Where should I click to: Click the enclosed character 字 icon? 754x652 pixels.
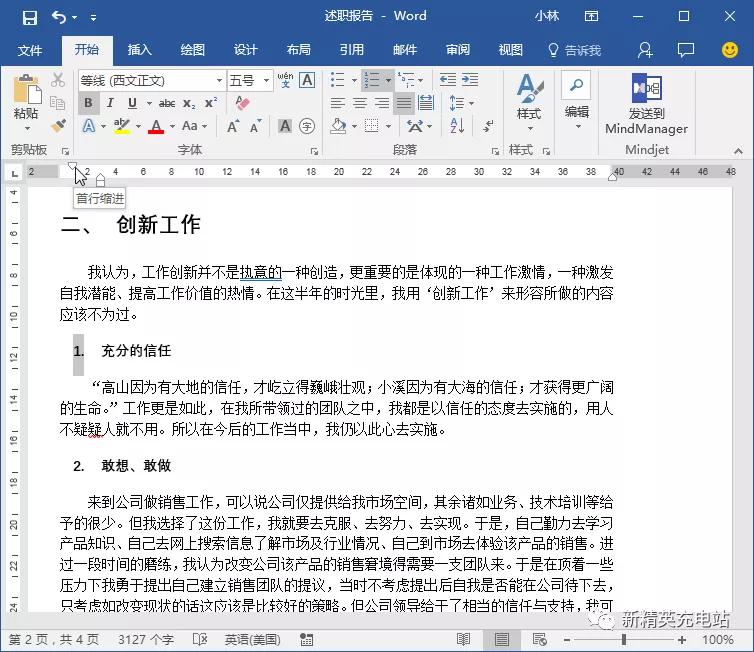pyautogui.click(x=307, y=126)
